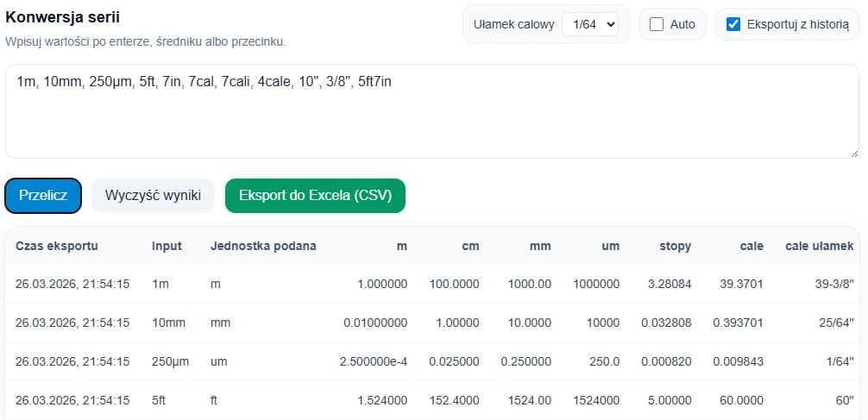Clear results with Wyczyść wyniki
This screenshot has height=420, width=868.
click(x=153, y=195)
